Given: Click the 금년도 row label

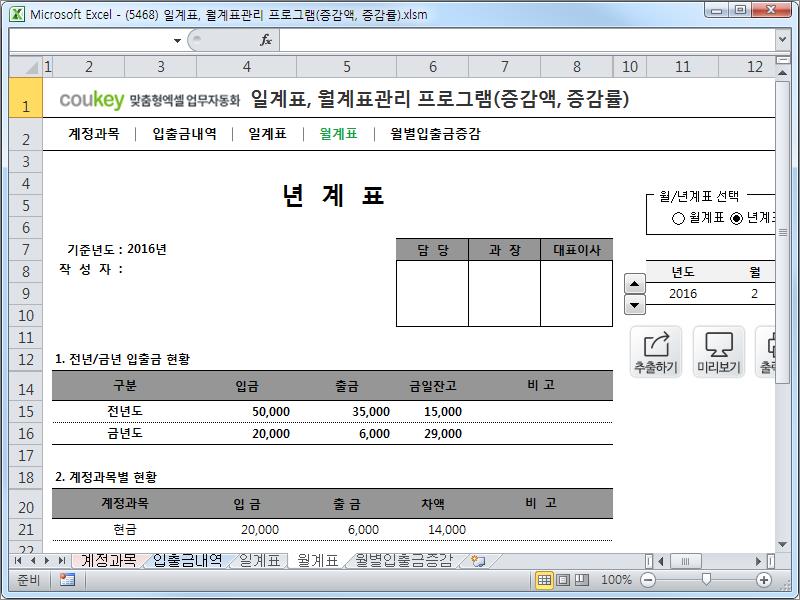Looking at the screenshot, I should tap(124, 434).
